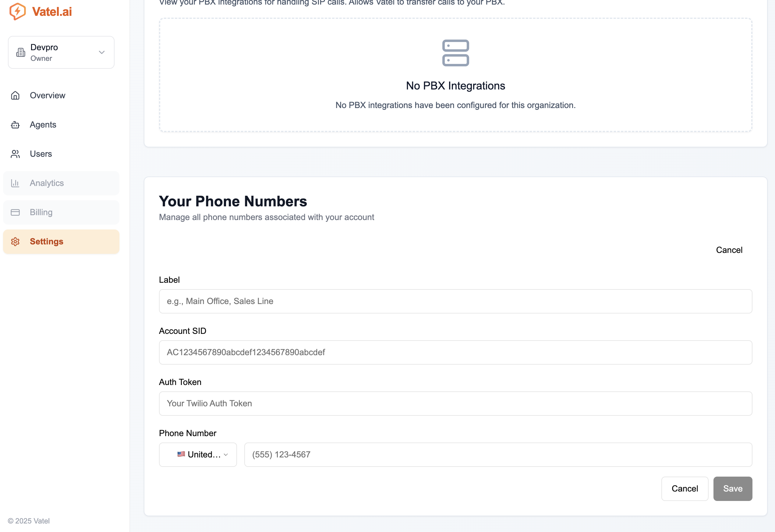Image resolution: width=775 pixels, height=532 pixels.
Task: Click the Account SID input field
Action: [455, 352]
